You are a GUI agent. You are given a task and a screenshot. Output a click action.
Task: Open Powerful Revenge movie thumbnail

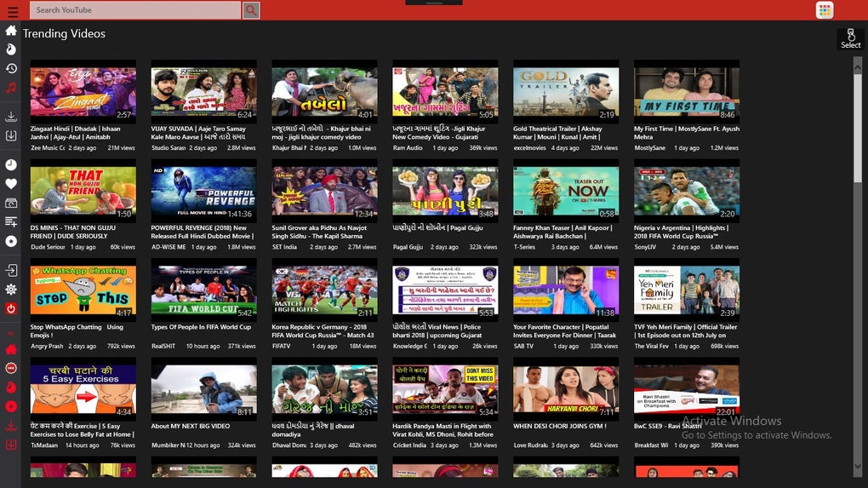point(203,191)
